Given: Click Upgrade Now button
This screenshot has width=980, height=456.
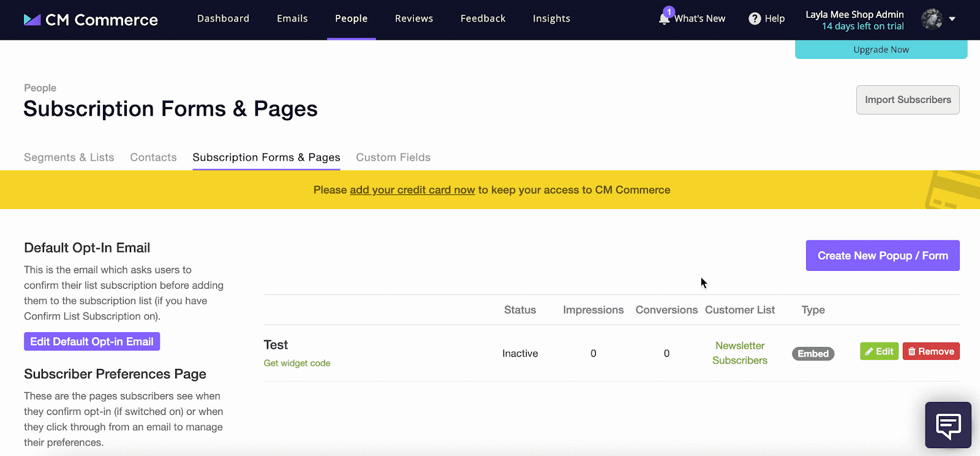Looking at the screenshot, I should [x=881, y=50].
